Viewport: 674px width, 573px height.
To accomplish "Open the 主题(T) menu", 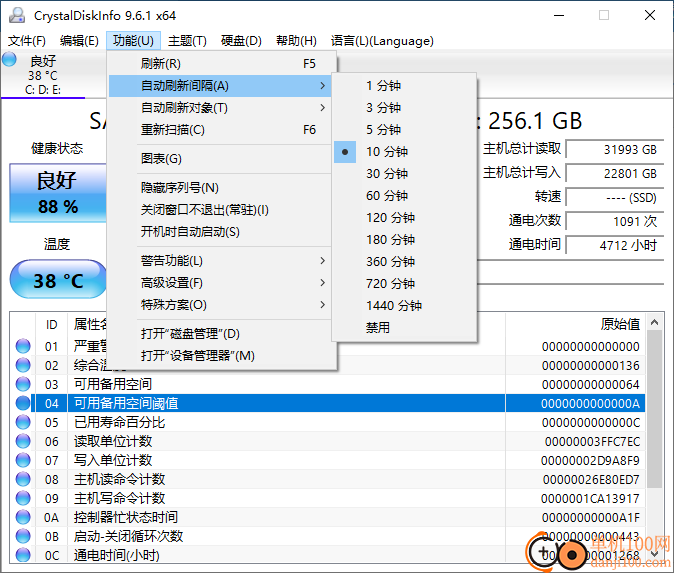I will 187,41.
